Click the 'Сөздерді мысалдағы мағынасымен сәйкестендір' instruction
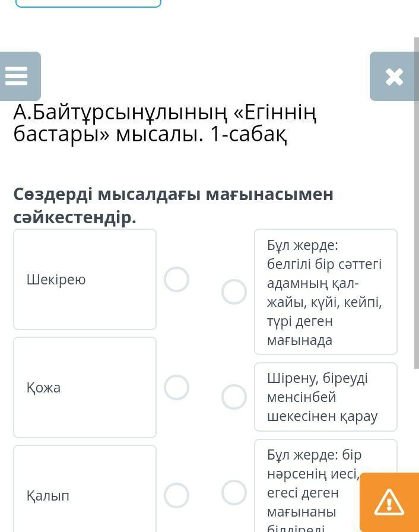This screenshot has height=532, width=419. (173, 206)
